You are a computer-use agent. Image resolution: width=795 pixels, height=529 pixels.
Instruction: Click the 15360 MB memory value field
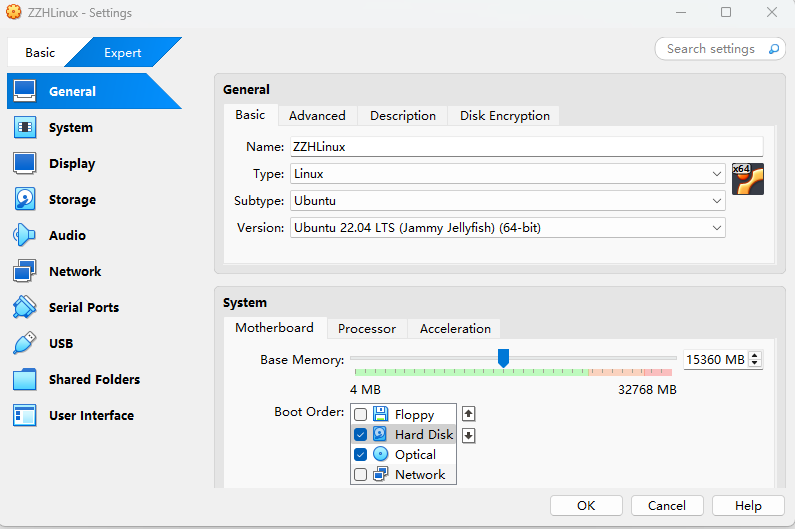[x=715, y=360]
